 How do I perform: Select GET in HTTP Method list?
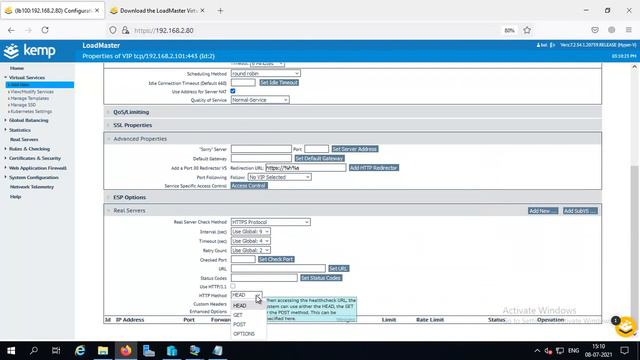pyautogui.click(x=249, y=315)
